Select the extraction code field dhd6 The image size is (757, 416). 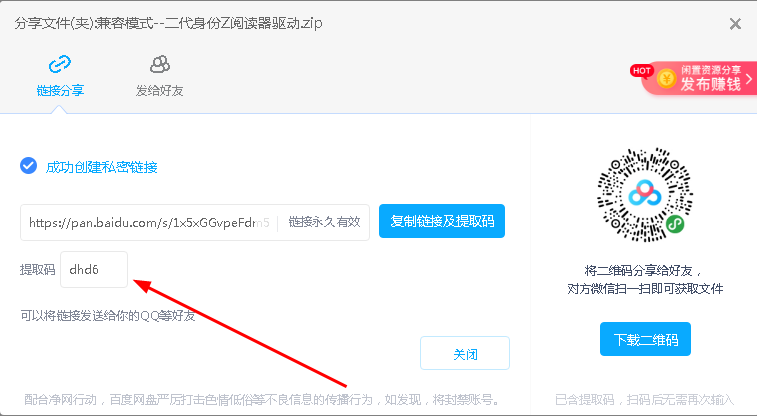94,269
